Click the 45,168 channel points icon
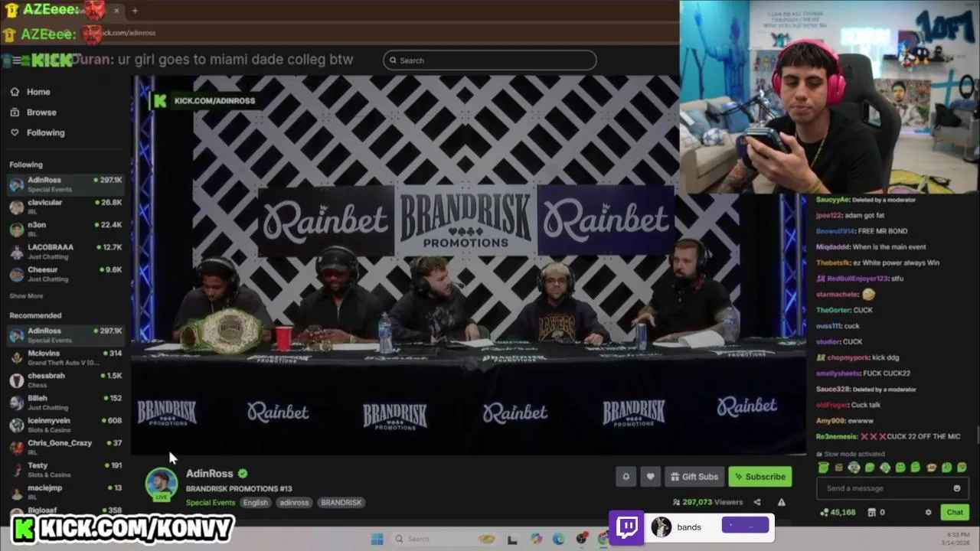Viewport: 980px width, 551px height. (x=838, y=513)
